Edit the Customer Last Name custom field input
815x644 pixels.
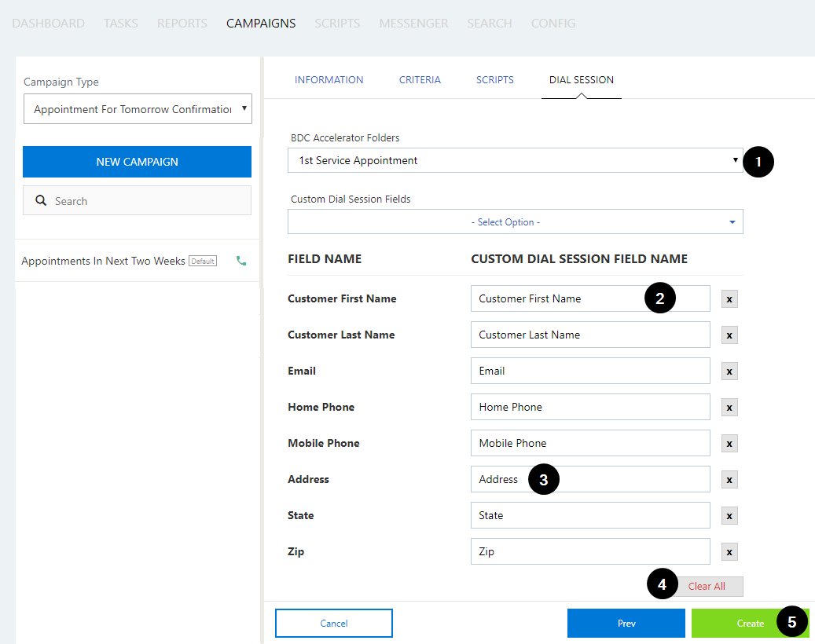point(590,335)
